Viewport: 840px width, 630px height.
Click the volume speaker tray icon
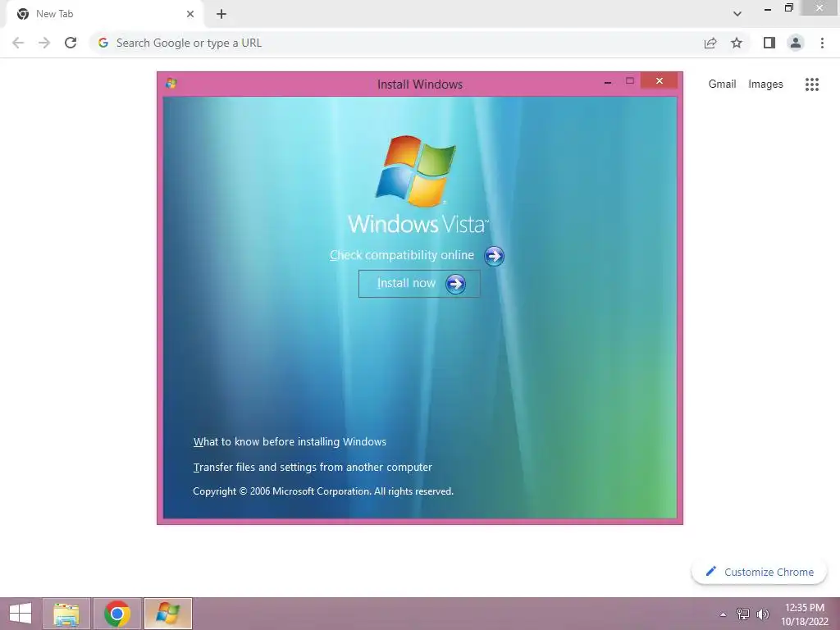[762, 614]
